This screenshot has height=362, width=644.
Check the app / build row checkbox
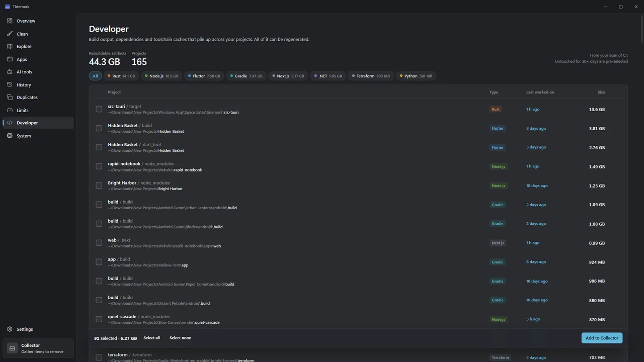[99, 262]
